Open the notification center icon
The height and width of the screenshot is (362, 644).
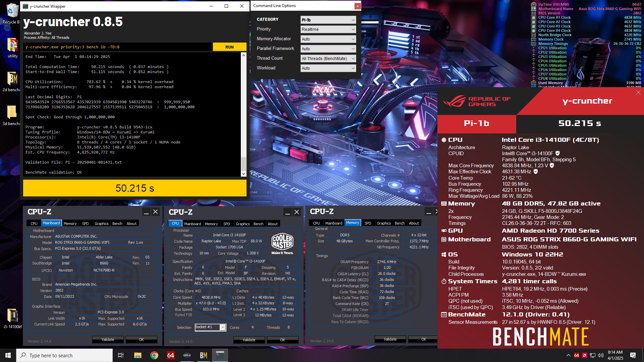633,355
